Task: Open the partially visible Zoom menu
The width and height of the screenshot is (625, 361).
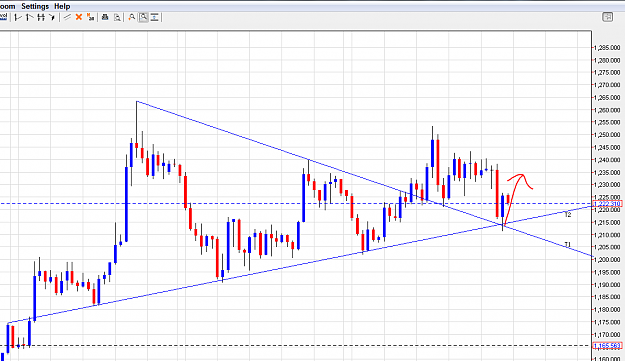Action: pyautogui.click(x=7, y=6)
